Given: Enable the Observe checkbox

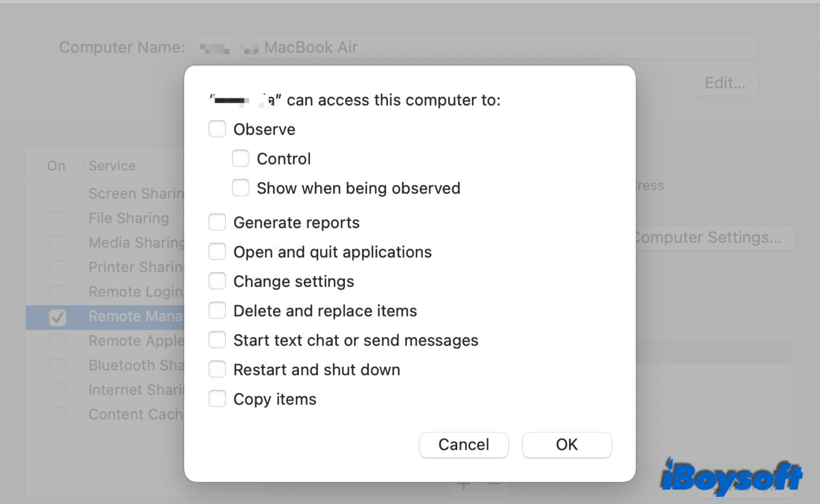Looking at the screenshot, I should (x=217, y=129).
